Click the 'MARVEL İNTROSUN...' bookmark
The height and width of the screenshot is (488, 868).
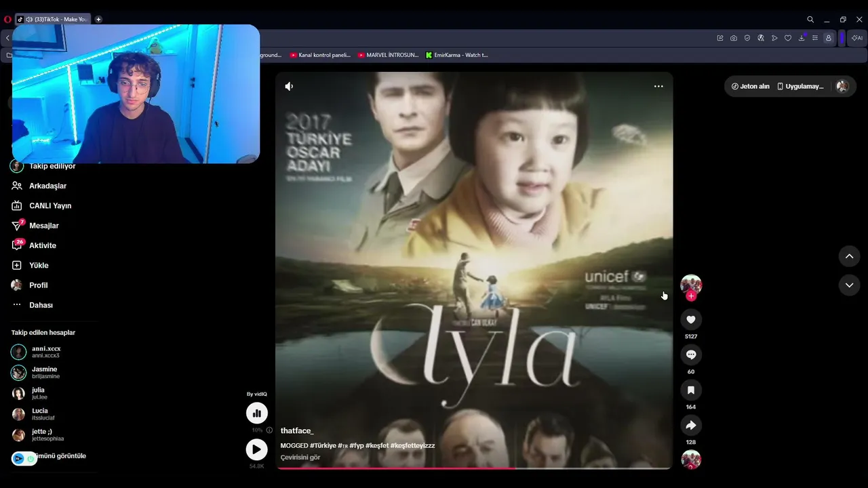388,55
